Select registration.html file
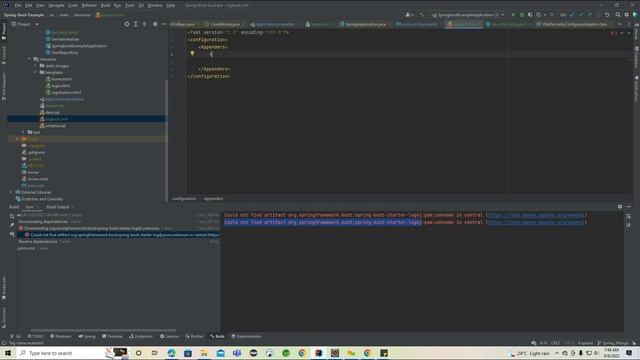Viewport: 640px width, 360px height. coord(63,93)
